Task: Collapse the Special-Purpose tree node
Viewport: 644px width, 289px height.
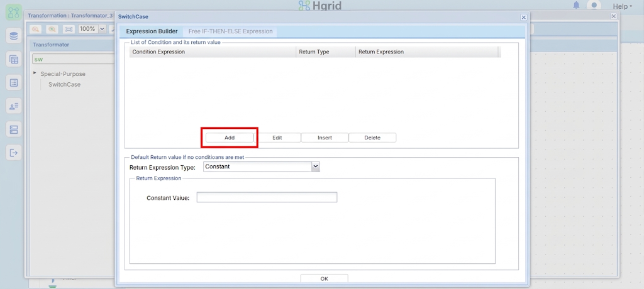Action: pyautogui.click(x=35, y=73)
